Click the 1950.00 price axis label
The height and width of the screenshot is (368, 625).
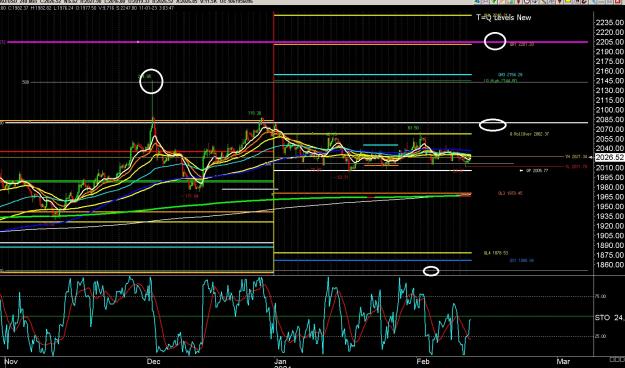(x=610, y=207)
